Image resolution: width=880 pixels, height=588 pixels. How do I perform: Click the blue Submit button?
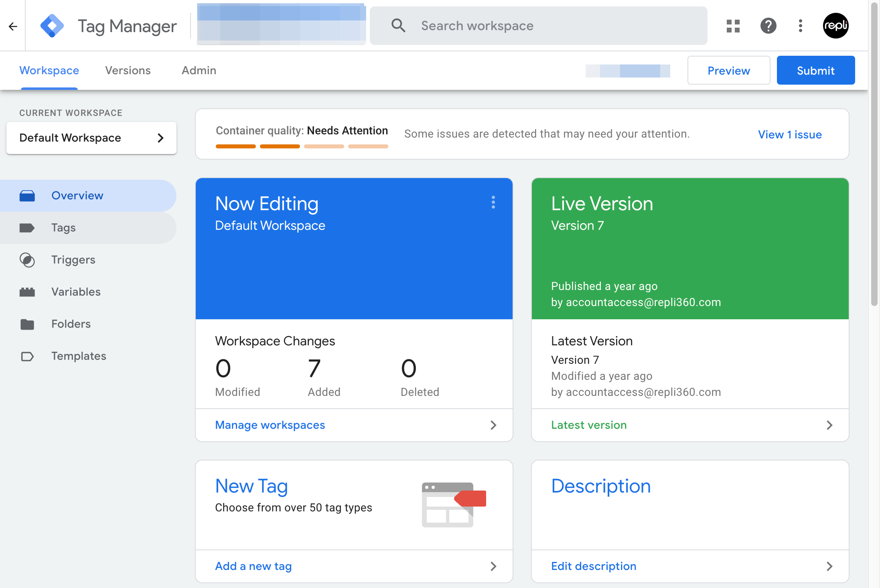(816, 71)
